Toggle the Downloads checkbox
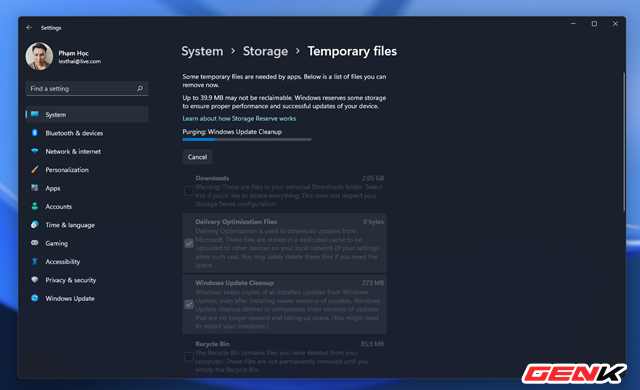This screenshot has width=640, height=390. click(189, 191)
